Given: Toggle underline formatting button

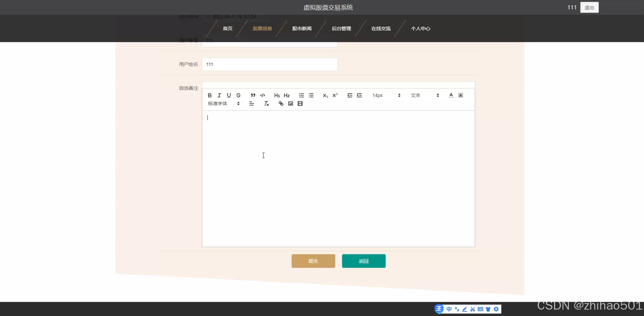Looking at the screenshot, I should click(x=229, y=95).
